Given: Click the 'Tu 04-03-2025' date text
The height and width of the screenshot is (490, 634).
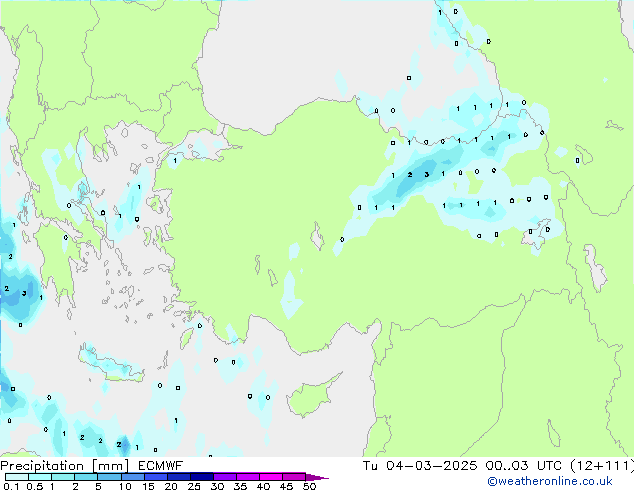Looking at the screenshot, I should (420, 466).
